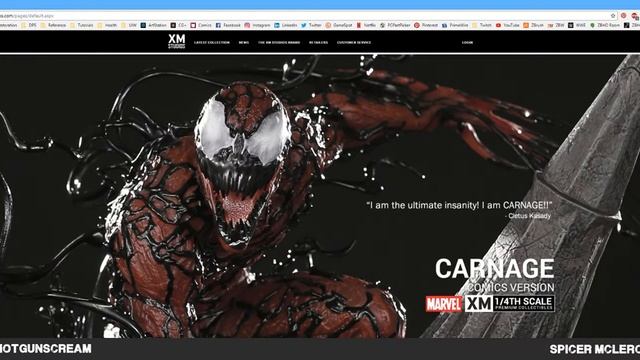Click the Marvel logo on banner

(444, 304)
